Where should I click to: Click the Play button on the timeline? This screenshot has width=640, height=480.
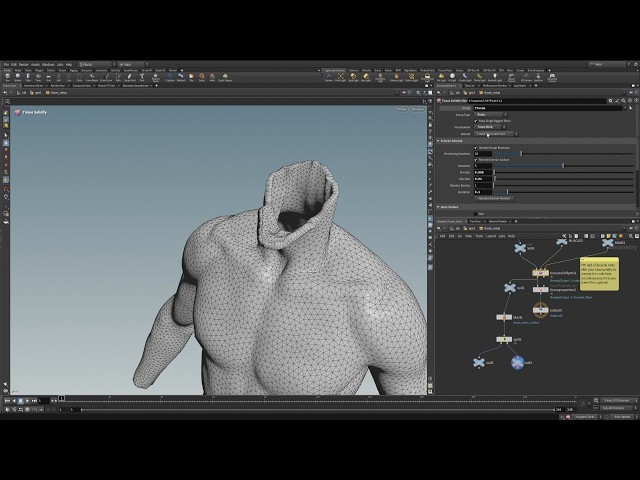click(27, 401)
